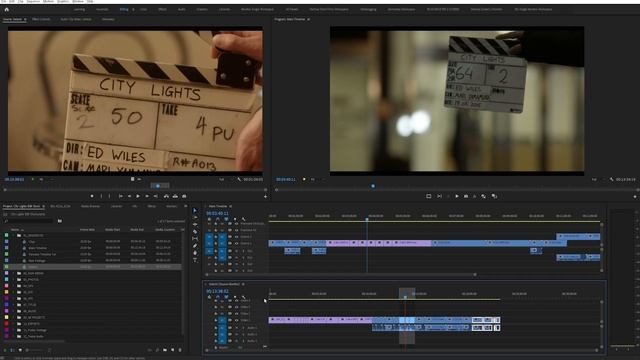Mute Audio 1 track in Selects timeline
Viewport: 640px width, 360px height.
coord(236,328)
